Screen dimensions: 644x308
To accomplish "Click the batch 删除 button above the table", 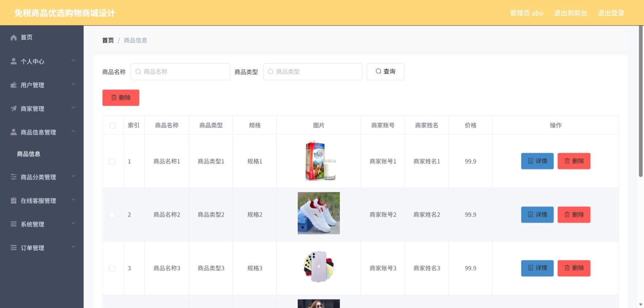I will coord(121,98).
